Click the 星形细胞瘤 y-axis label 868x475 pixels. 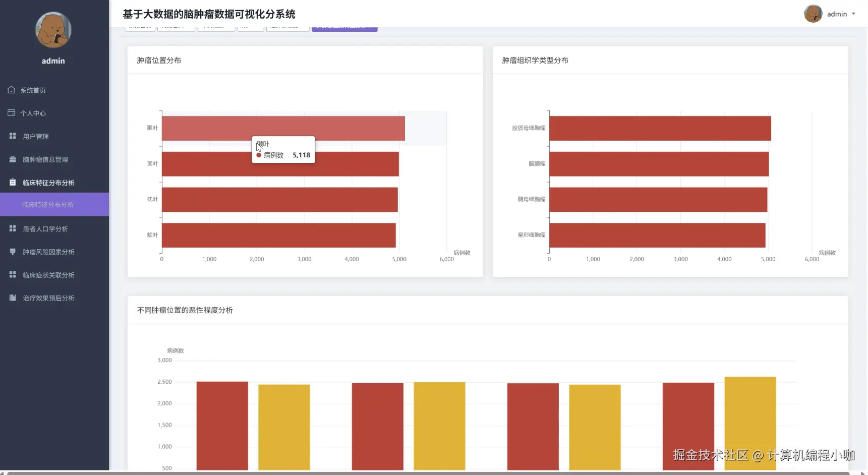[x=531, y=235]
